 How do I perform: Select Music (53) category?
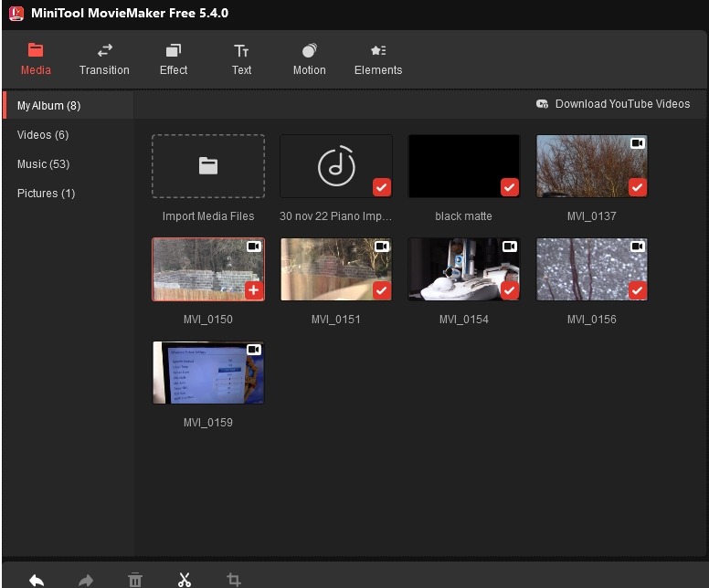(x=44, y=164)
